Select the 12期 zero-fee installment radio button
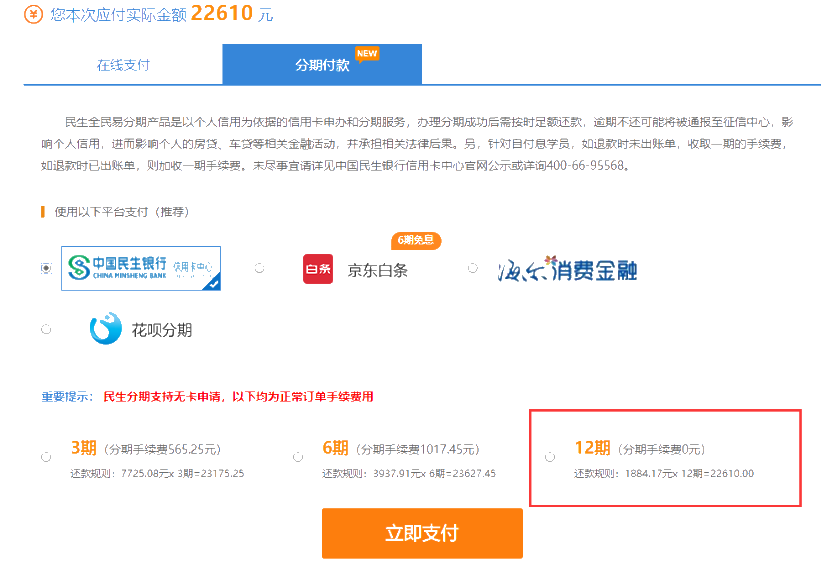The width and height of the screenshot is (832, 562). coord(550,457)
